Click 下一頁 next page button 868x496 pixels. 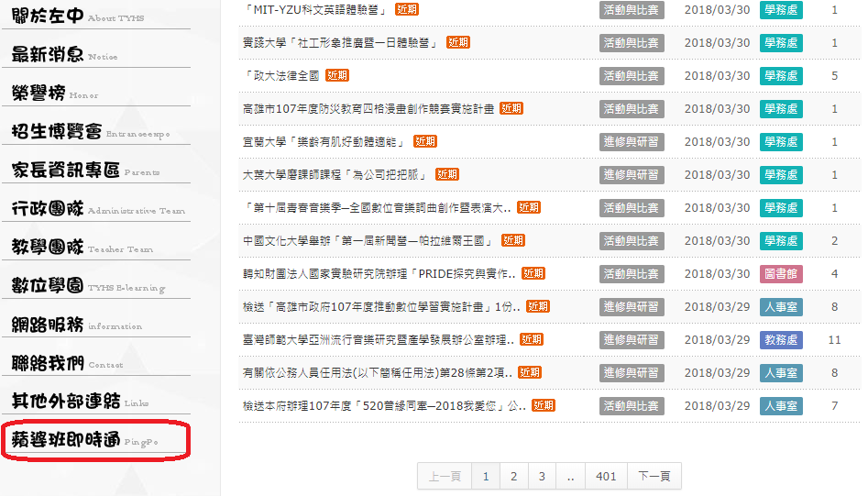click(654, 477)
